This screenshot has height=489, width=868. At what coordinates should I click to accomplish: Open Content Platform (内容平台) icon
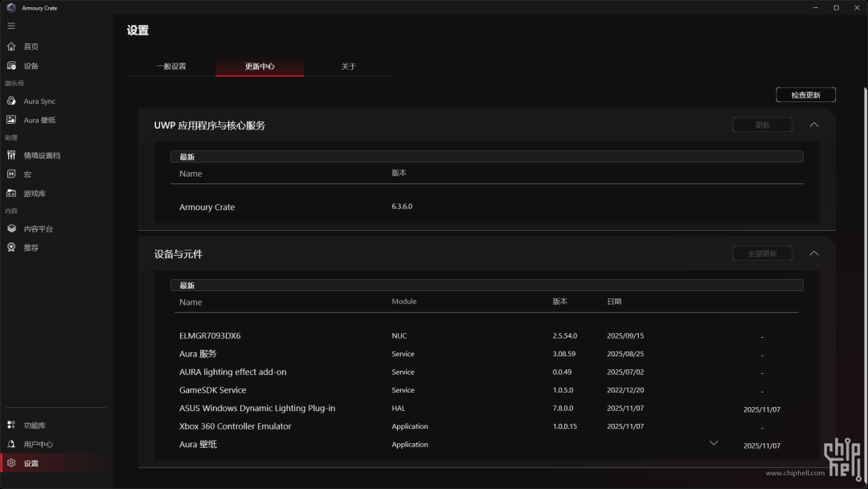[x=11, y=228]
